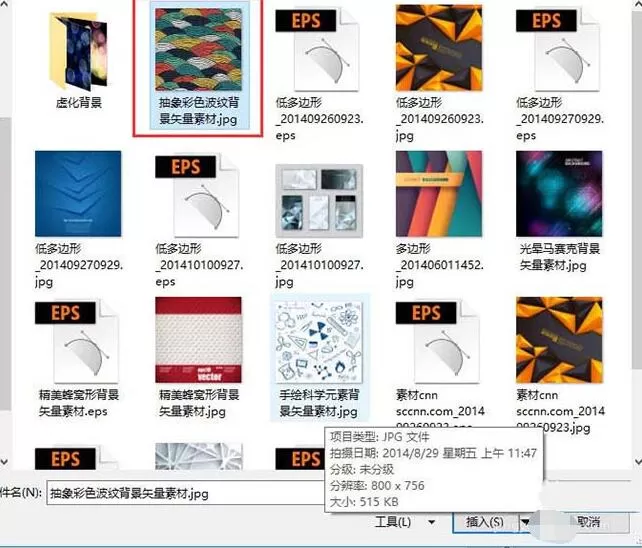Select the blue 低多边形_201409270929.jpg thumbnail
Screen dimensions: 642x548
pyautogui.click(x=78, y=194)
